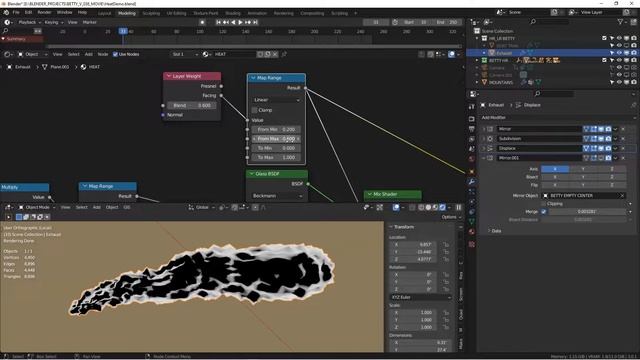Open the XYZ Euler rotation mode dropdown

coord(421,298)
